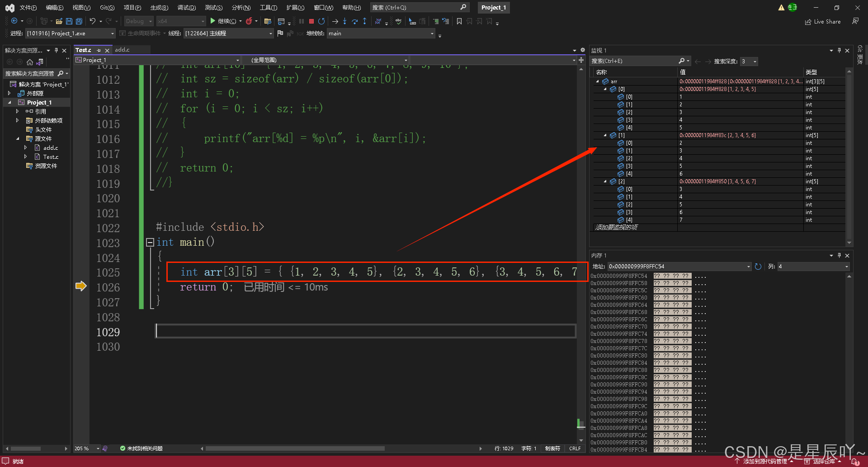868x467 pixels.
Task: Click the Home icon in Solution Explorer
Action: pos(30,62)
